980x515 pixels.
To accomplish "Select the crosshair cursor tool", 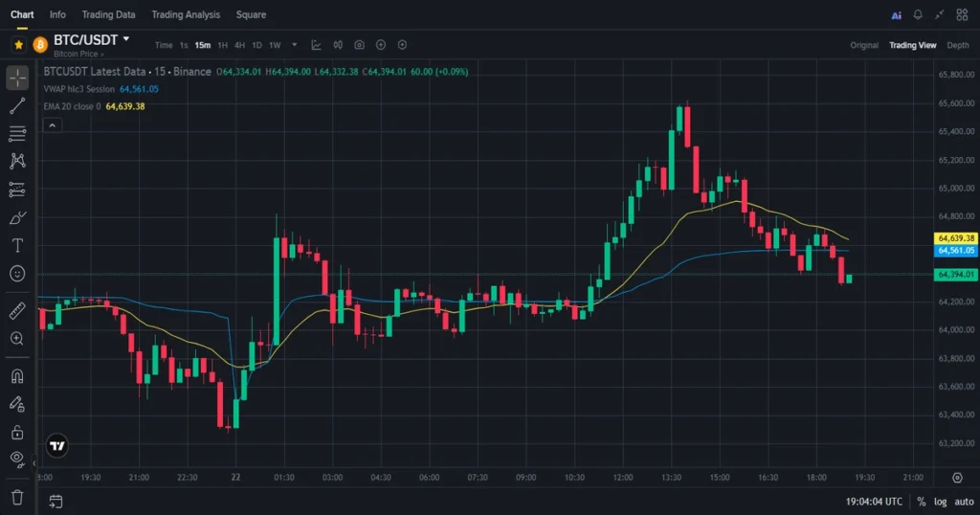I will click(17, 78).
